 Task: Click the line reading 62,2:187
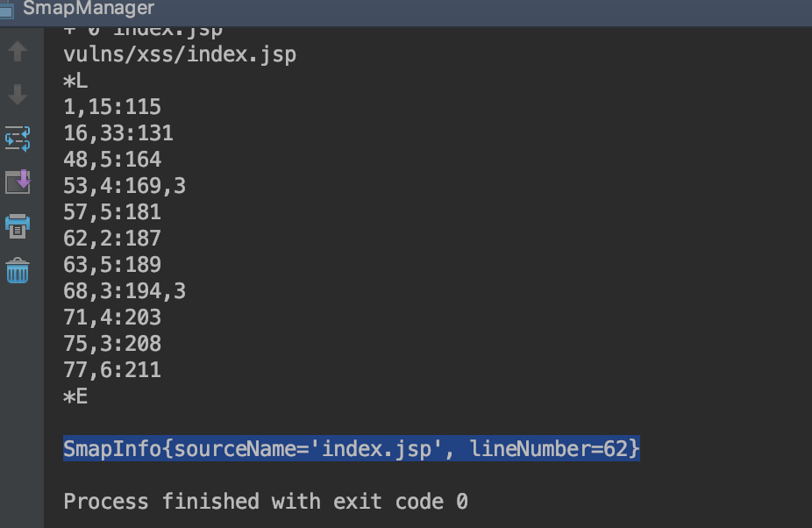click(112, 239)
